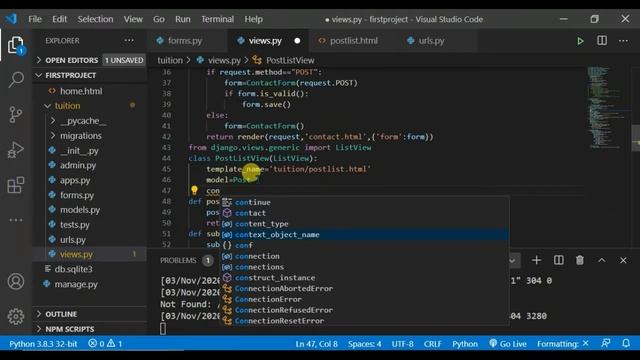Show additional views ellipsis in activity bar

coord(16,220)
